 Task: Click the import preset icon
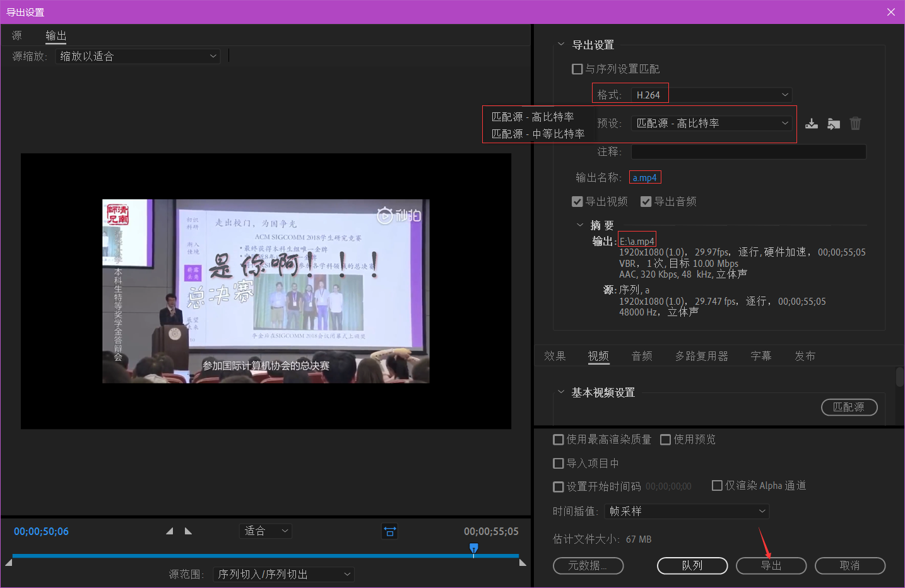[x=834, y=124]
